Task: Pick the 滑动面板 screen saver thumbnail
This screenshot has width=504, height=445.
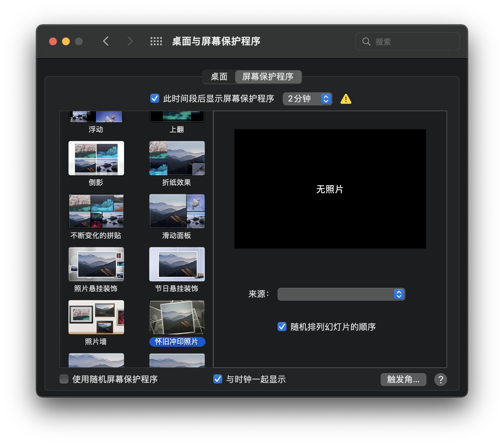Action: pyautogui.click(x=177, y=211)
